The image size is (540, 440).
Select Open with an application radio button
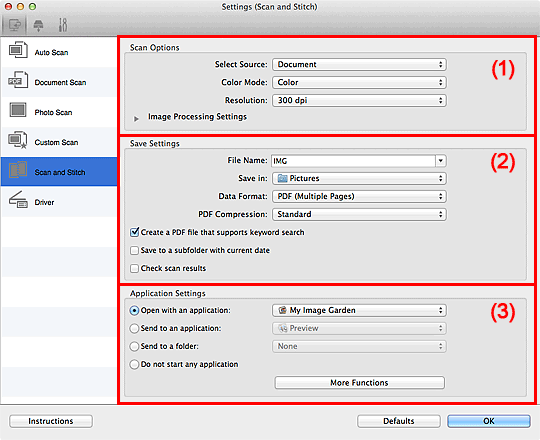pyautogui.click(x=134, y=311)
